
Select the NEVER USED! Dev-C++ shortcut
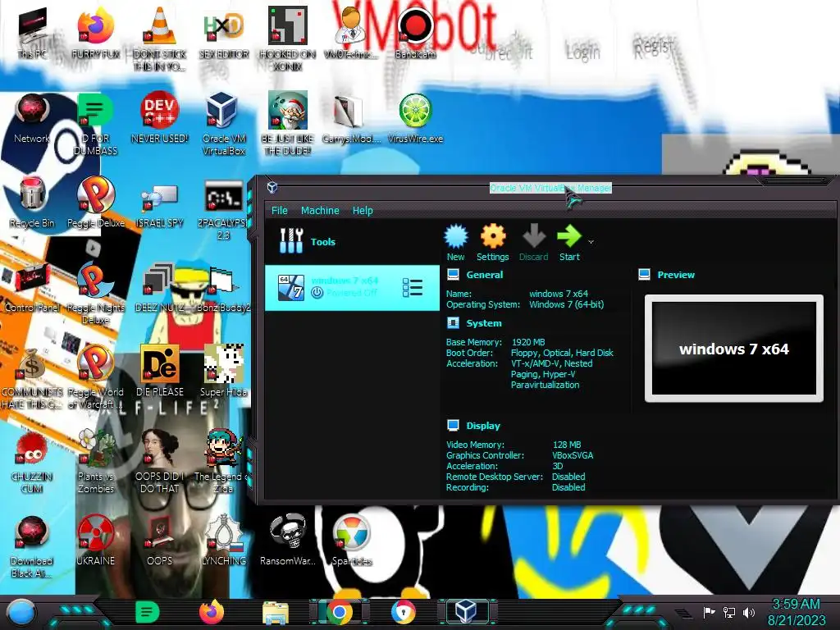pos(160,118)
